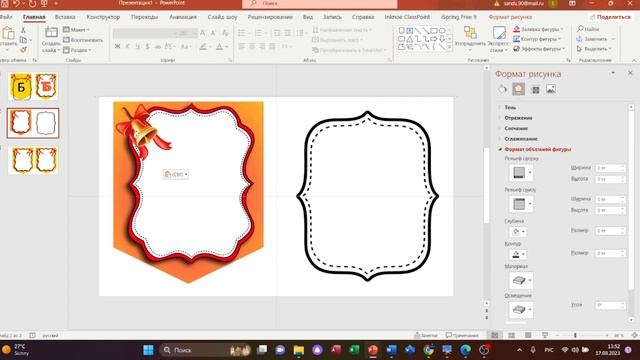
Task: Open the top bevel preset dropdown
Action: (x=521, y=173)
